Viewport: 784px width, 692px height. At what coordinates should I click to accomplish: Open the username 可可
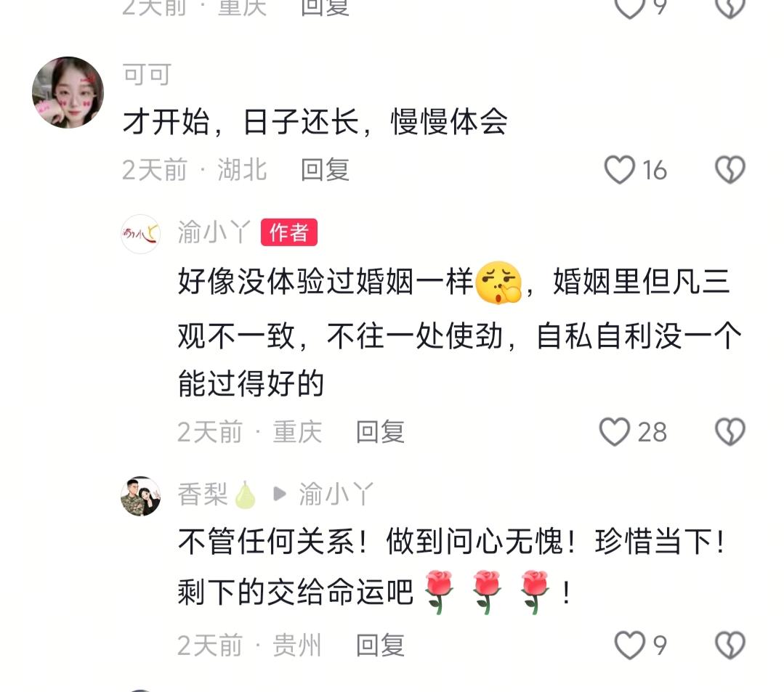point(147,75)
